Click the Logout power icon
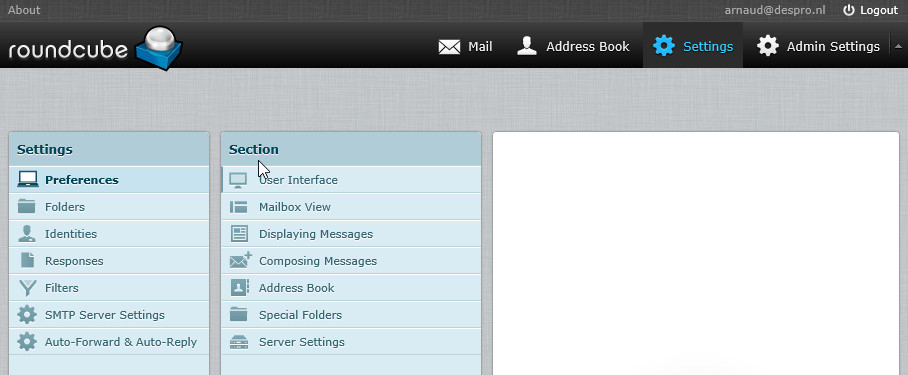Viewport: 908px width, 375px height. tap(848, 10)
